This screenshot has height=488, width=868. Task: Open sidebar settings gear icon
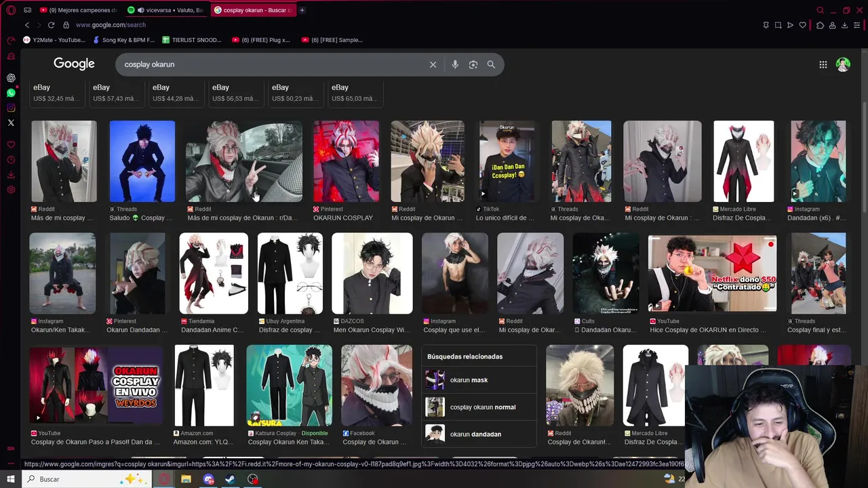(11, 190)
